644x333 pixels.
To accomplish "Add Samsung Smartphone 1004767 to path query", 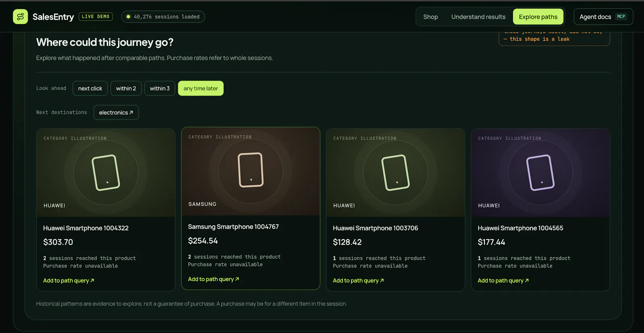I will pyautogui.click(x=213, y=279).
